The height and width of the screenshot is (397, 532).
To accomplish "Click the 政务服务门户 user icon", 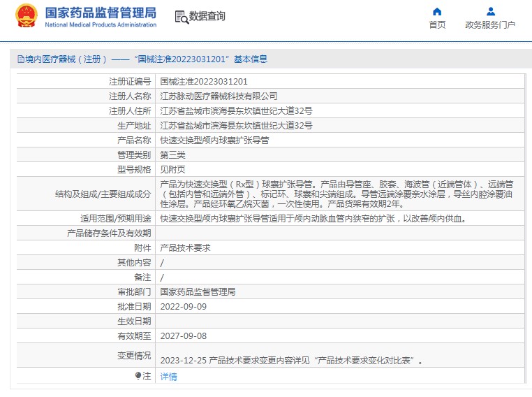I will pos(490,12).
